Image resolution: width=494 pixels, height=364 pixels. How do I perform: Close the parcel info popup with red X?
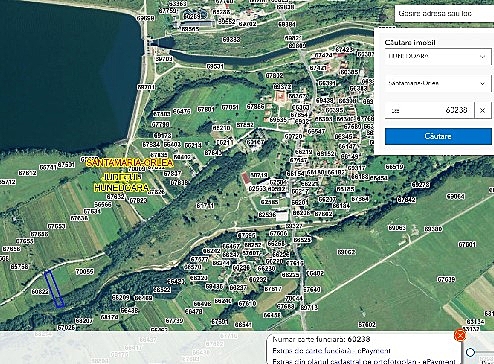[460, 335]
